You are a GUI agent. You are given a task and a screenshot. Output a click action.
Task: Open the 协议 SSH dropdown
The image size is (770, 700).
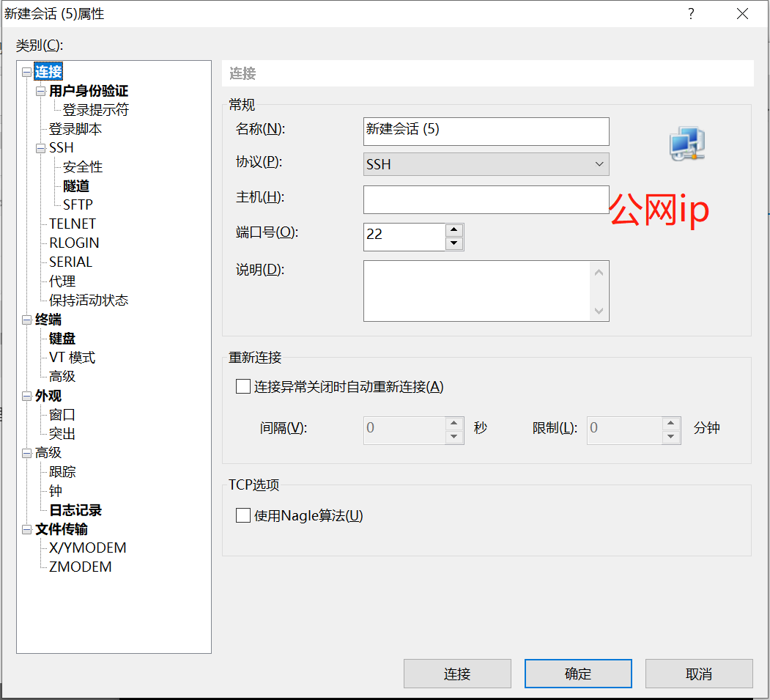point(599,163)
